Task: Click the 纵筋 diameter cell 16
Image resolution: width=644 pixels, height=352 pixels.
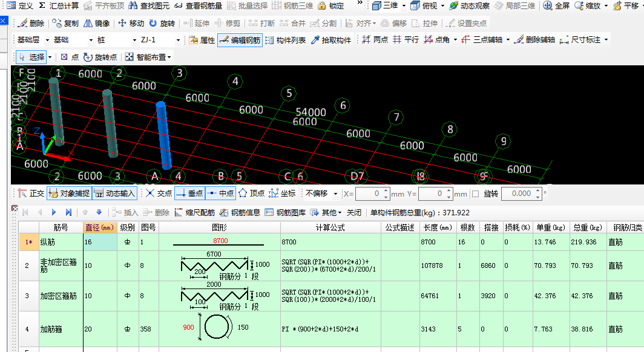Action: (100, 242)
